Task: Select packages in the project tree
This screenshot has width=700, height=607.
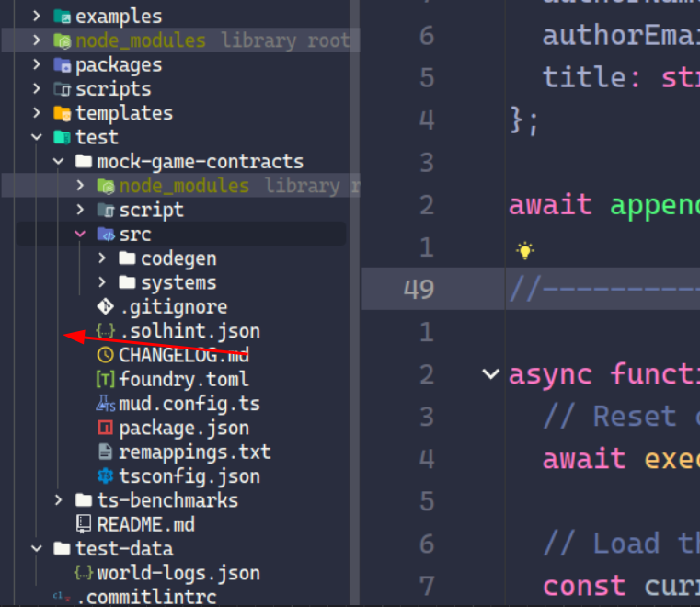Action: click(x=119, y=65)
